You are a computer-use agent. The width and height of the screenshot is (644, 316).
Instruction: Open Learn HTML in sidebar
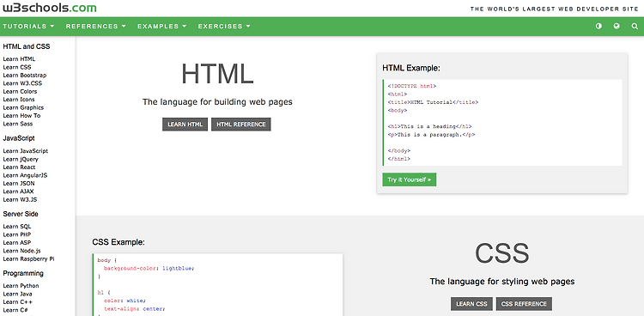pos(19,58)
